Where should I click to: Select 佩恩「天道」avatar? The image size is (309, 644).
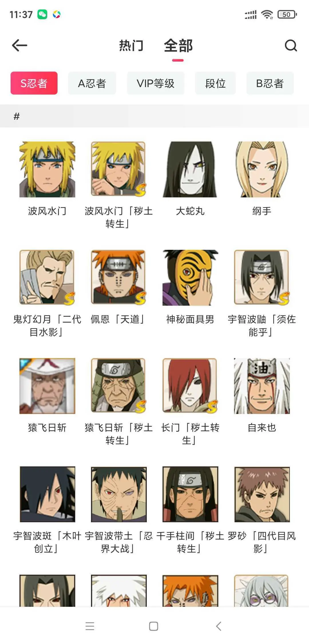point(119,277)
